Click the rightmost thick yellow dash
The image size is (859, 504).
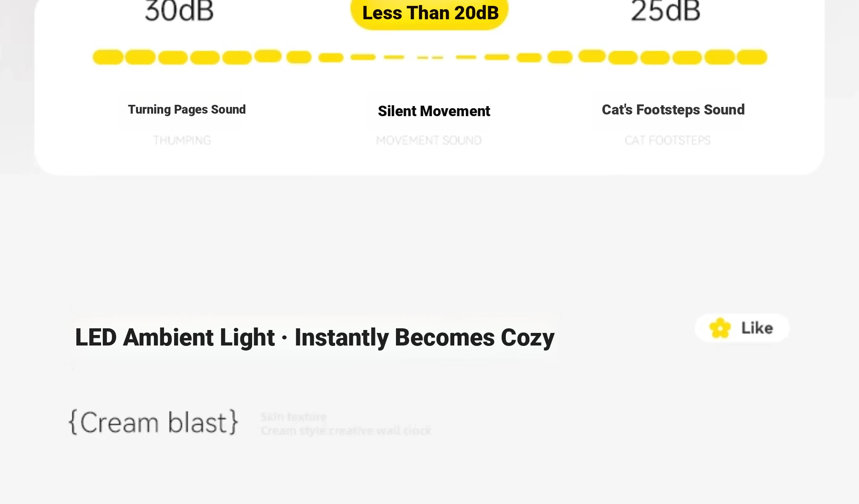752,57
